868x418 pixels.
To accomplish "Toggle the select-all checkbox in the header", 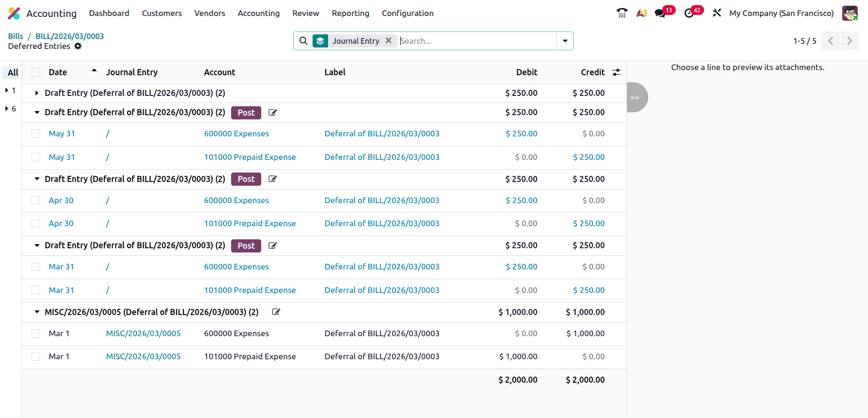I will click(36, 72).
